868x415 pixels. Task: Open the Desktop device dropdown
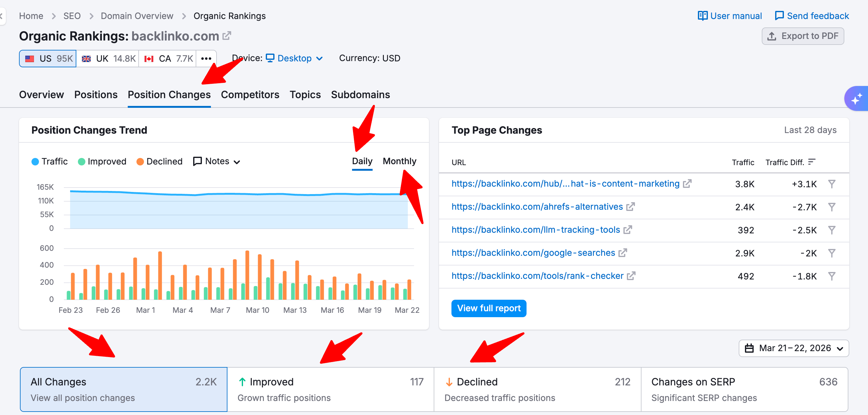[294, 58]
